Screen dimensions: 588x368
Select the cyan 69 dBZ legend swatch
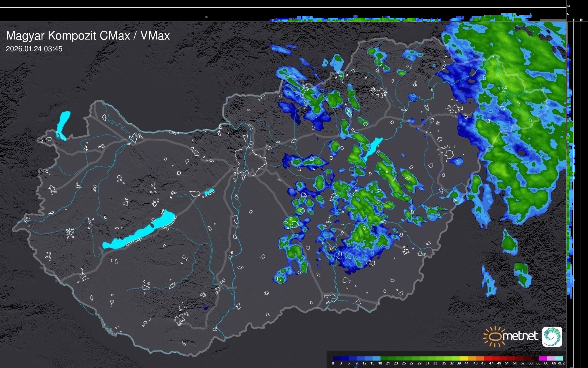click(x=559, y=358)
